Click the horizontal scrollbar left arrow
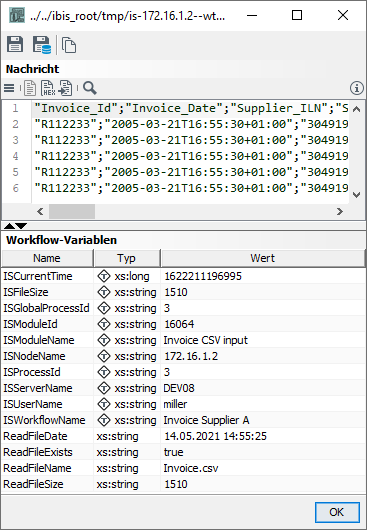 pyautogui.click(x=40, y=212)
